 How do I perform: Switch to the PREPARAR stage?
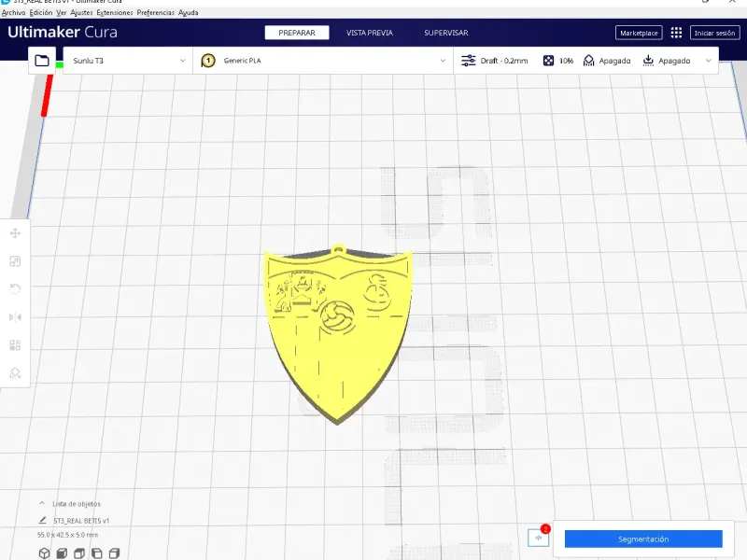click(297, 33)
